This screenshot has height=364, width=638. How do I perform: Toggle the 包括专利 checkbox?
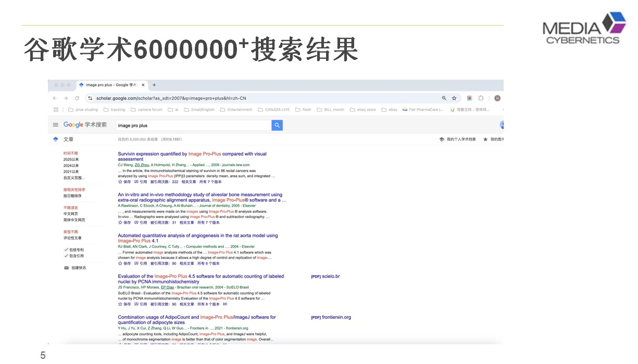66,250
